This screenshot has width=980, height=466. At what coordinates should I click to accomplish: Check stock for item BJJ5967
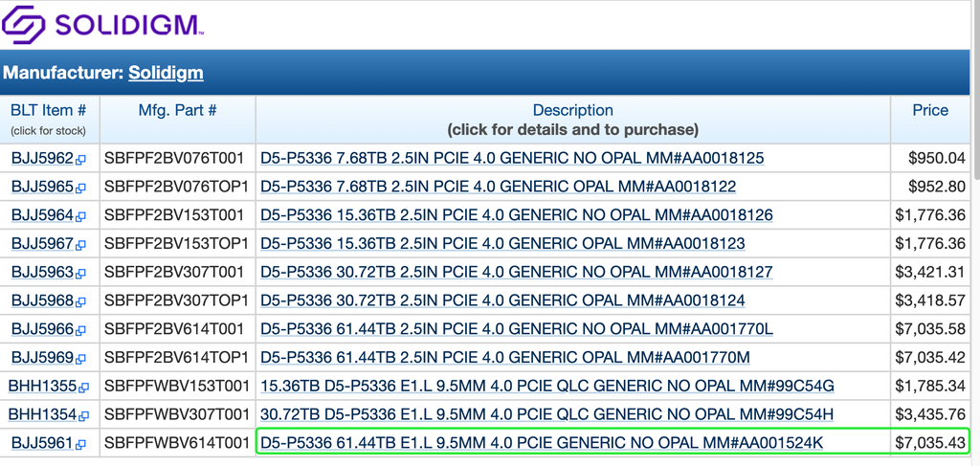(x=42, y=244)
